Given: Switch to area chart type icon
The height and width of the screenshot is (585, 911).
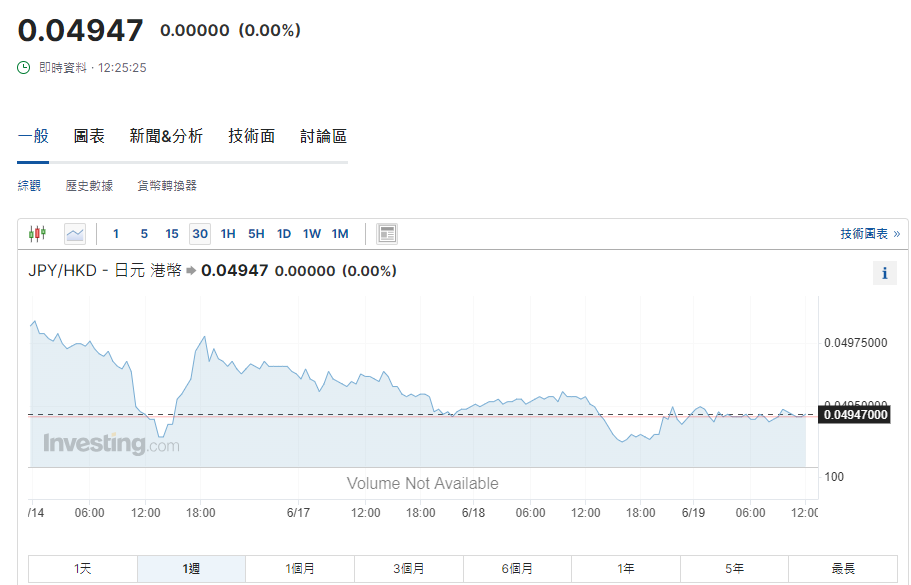Looking at the screenshot, I should click(x=75, y=234).
